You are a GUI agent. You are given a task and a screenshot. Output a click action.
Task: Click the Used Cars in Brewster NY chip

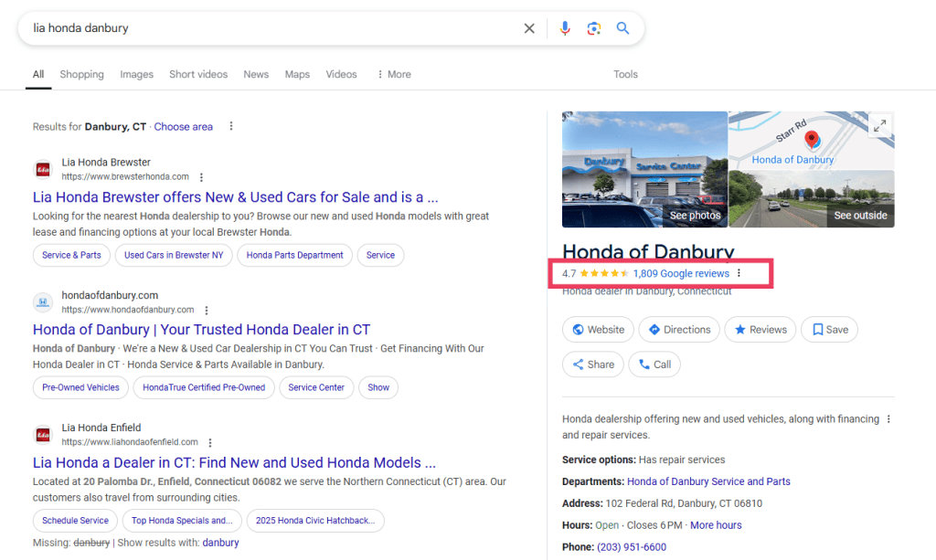pos(174,255)
